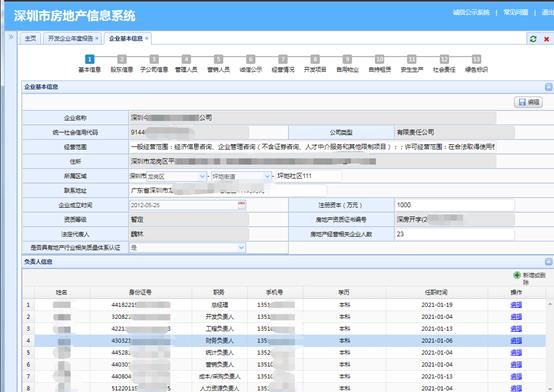Open step 5 营销人员

coord(218,64)
